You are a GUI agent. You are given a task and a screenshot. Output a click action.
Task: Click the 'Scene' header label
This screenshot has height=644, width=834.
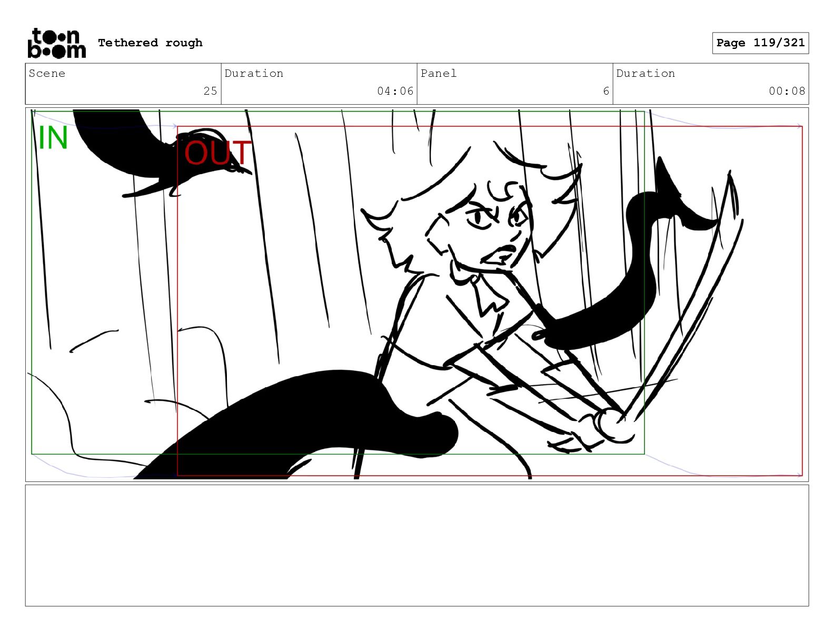click(47, 73)
